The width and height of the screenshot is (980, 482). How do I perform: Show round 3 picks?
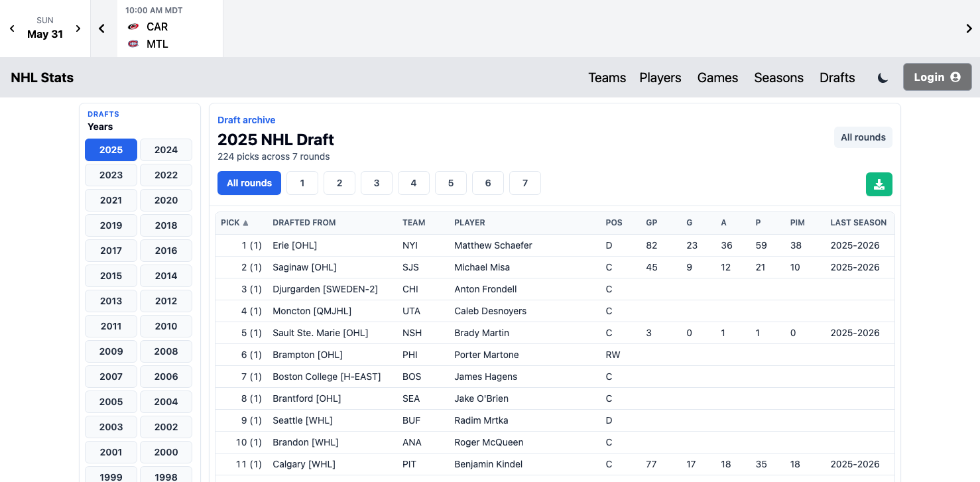377,183
